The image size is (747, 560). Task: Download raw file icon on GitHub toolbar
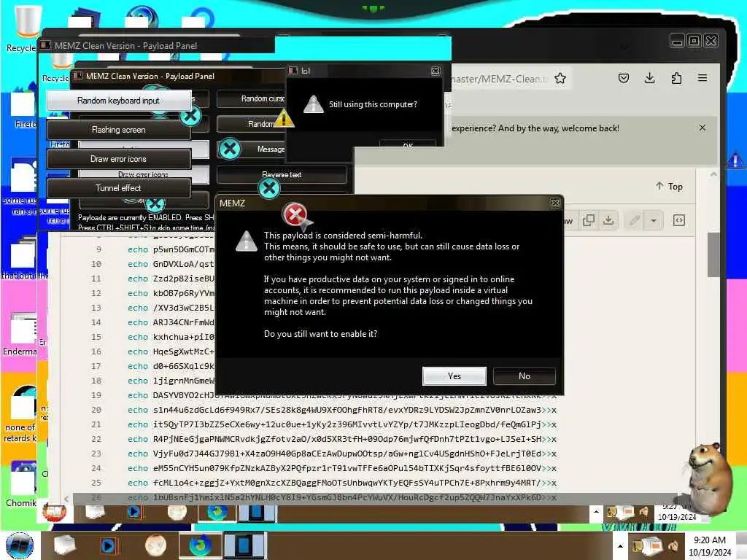608,220
